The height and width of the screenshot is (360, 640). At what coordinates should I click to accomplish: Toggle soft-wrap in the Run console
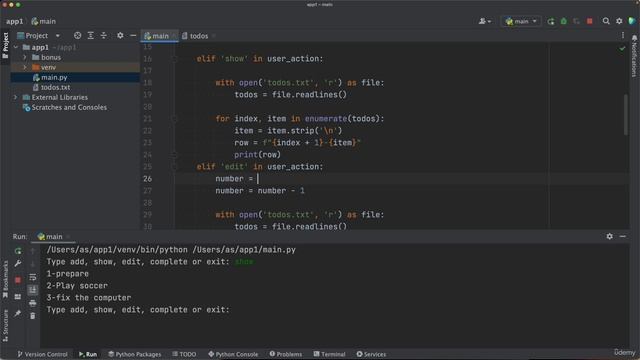coord(33,277)
